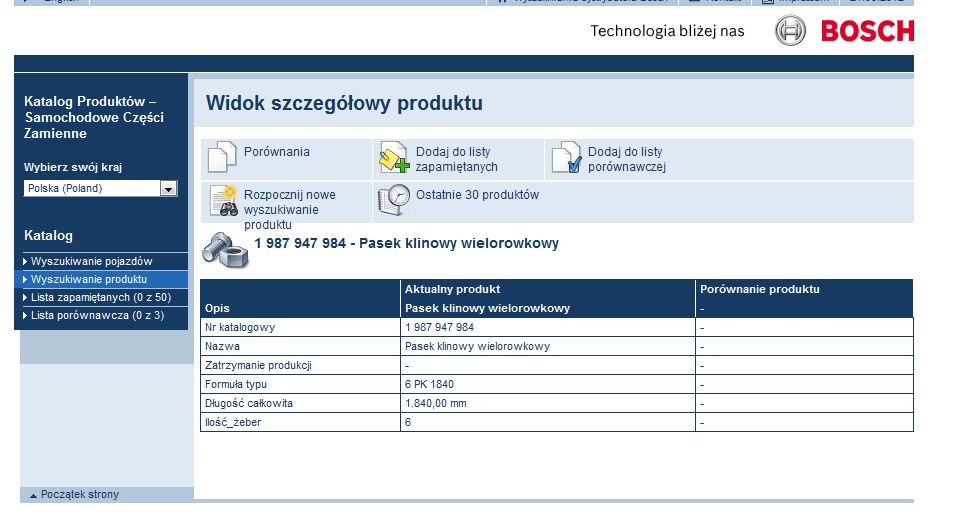Click the rib count value 6
The height and width of the screenshot is (520, 976).
[408, 423]
